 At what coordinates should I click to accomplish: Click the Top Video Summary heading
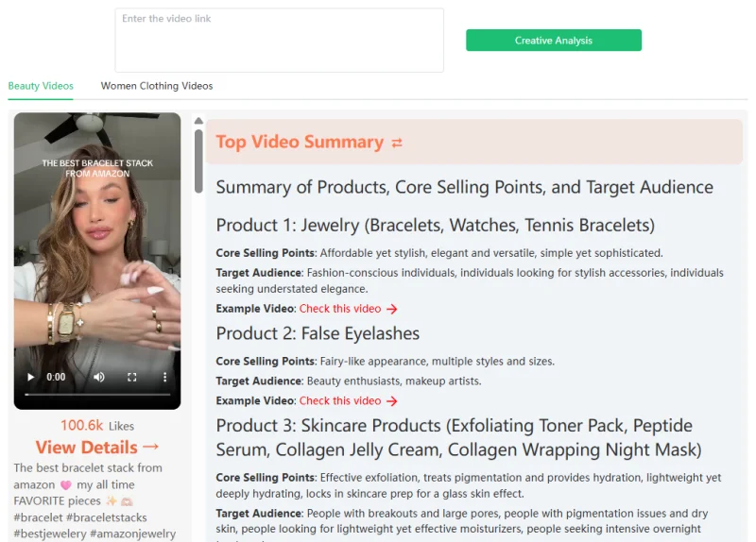click(300, 143)
